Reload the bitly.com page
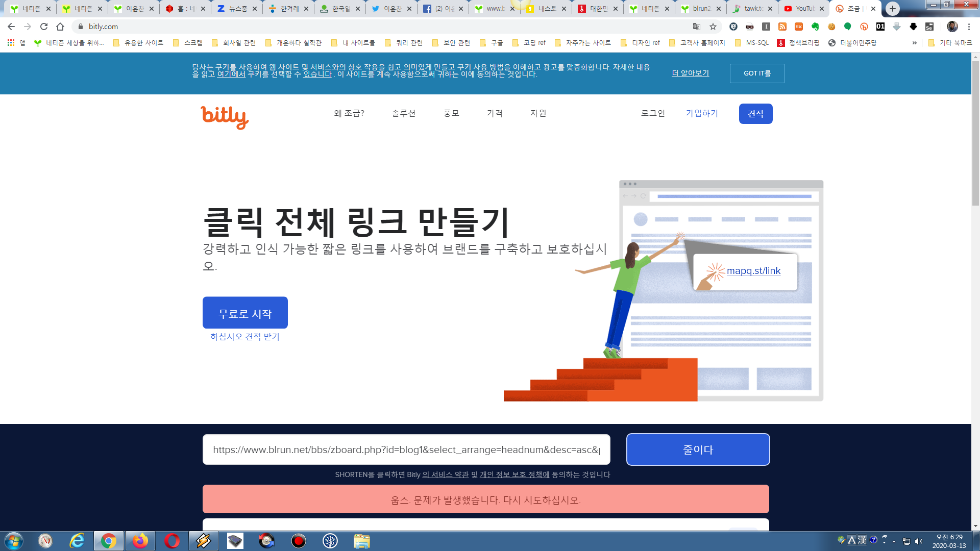Screen dimensions: 980x551 click(44, 27)
